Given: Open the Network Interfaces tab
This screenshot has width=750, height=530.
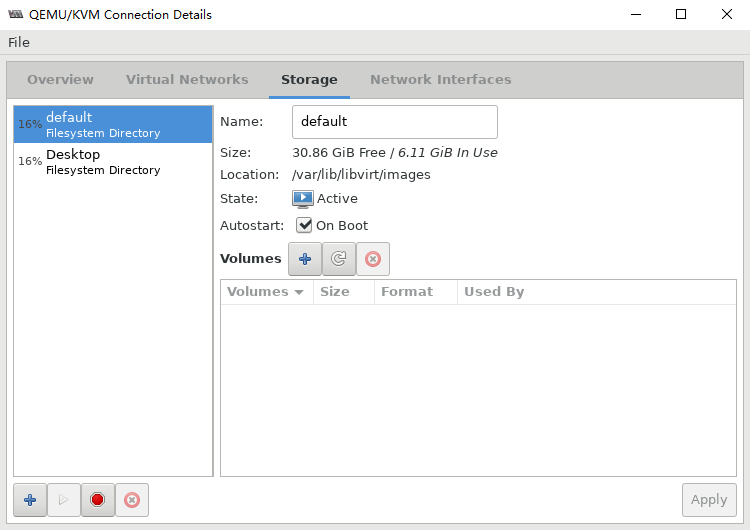Looking at the screenshot, I should tap(440, 80).
